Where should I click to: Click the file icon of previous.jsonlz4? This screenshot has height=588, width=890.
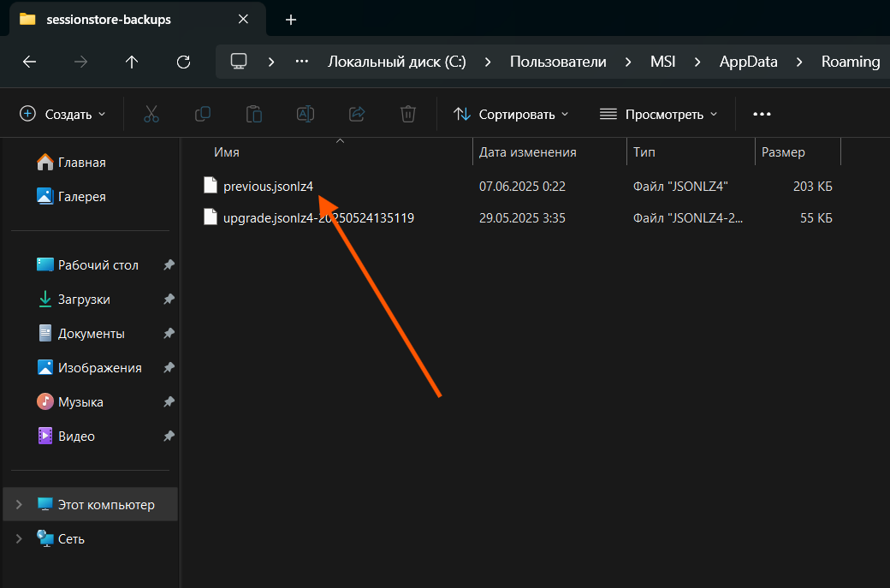click(x=211, y=186)
